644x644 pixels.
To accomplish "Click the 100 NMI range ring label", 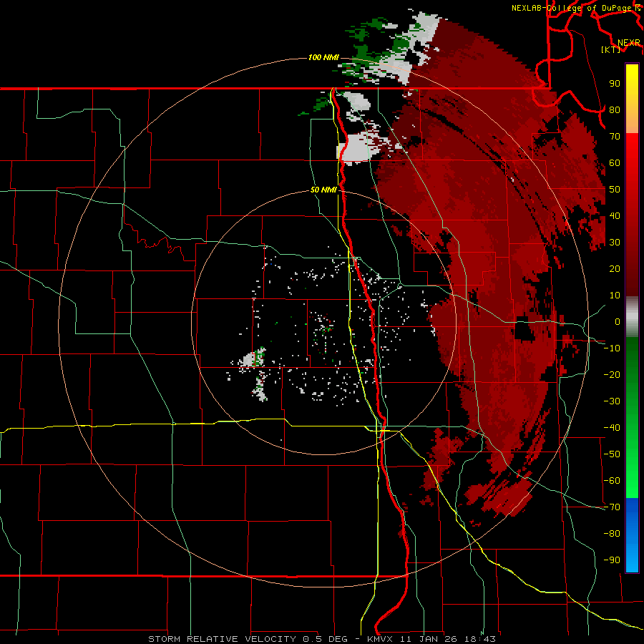I will pyautogui.click(x=323, y=57).
